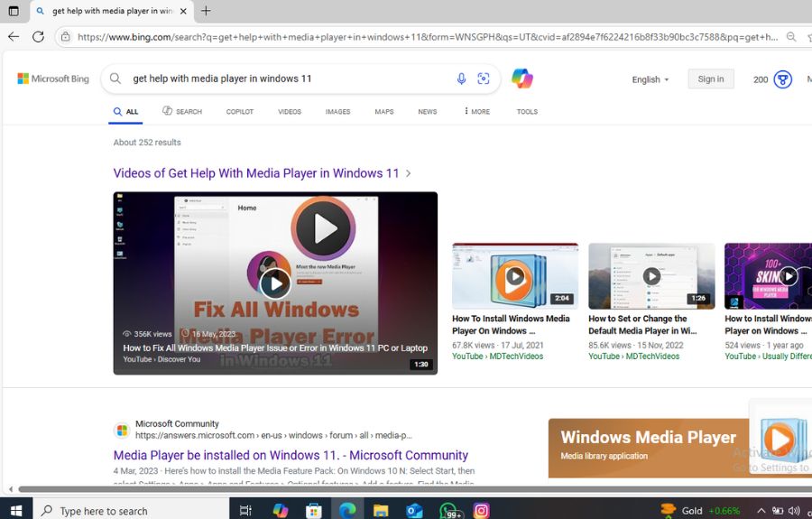Expand videos heading chevron arrow
812x519 pixels.
click(x=408, y=173)
